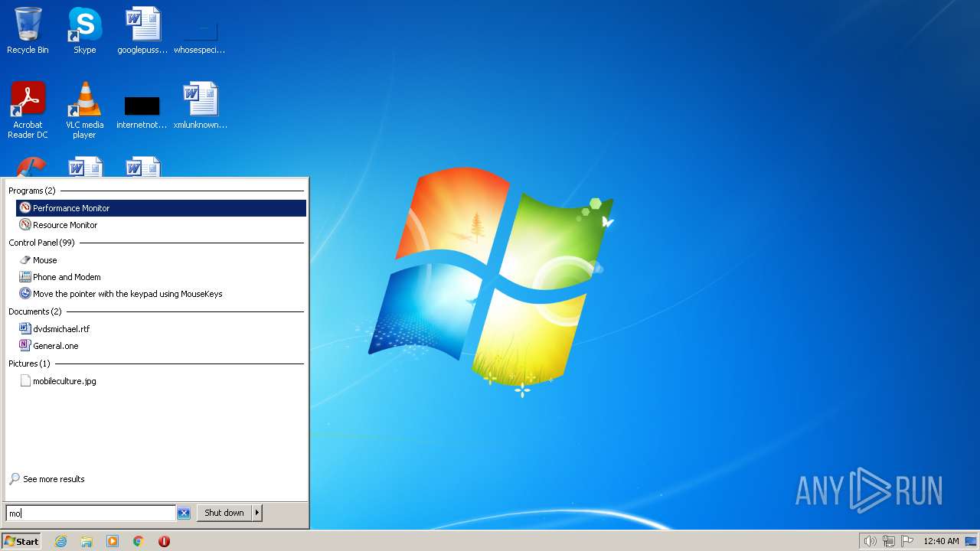980x551 pixels.
Task: Click See more results link
Action: click(47, 479)
